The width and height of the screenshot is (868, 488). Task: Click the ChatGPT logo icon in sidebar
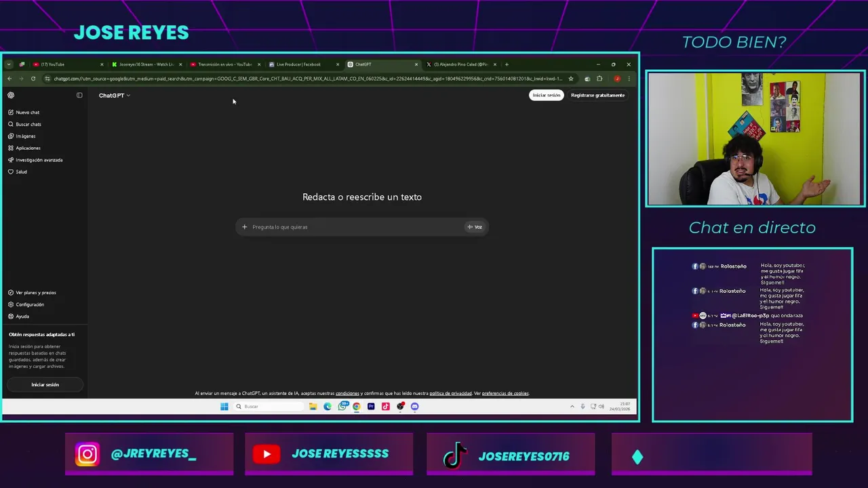point(11,96)
